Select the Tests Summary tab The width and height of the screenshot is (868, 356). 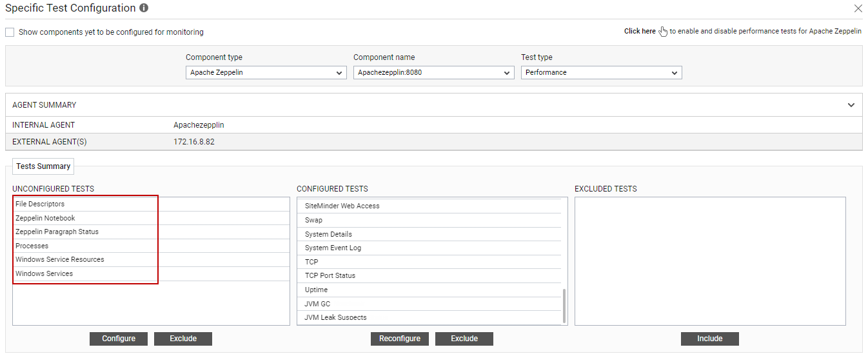(x=43, y=166)
